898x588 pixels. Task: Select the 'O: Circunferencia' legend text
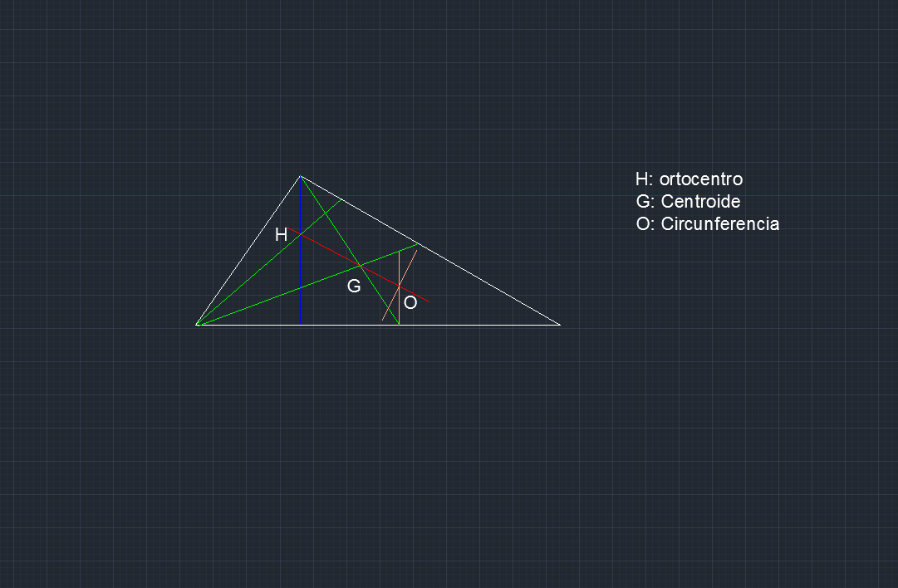click(x=707, y=224)
